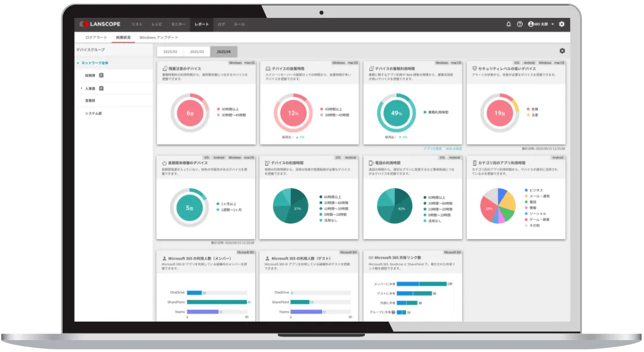Switch to the Windows アップデート tab
The width and height of the screenshot is (644, 352).
(159, 38)
